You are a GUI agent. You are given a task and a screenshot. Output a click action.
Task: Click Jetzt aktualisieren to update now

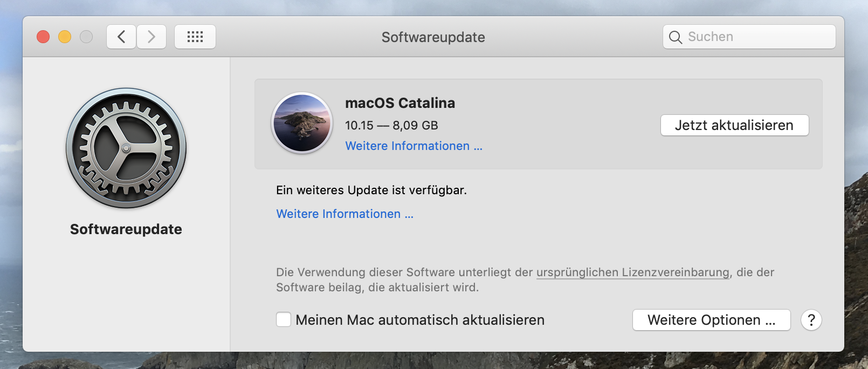tap(734, 125)
